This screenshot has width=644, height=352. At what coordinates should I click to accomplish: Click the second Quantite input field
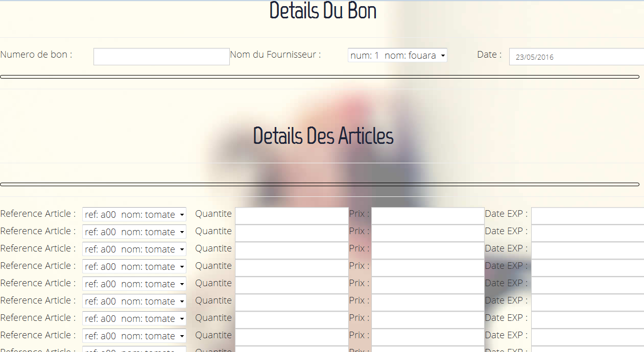[291, 232]
